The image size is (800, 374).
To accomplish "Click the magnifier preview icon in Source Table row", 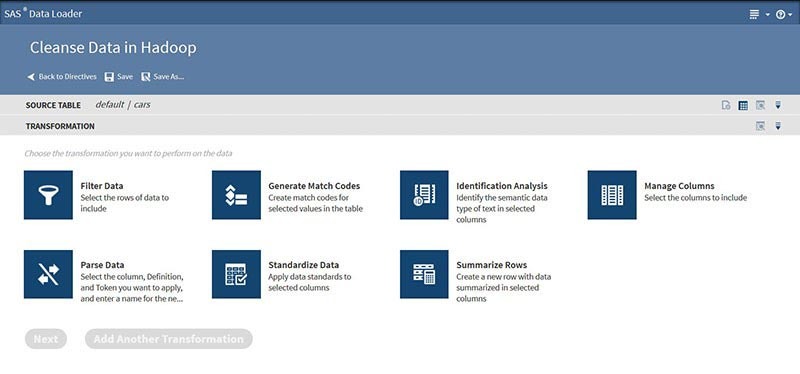I will [x=760, y=105].
